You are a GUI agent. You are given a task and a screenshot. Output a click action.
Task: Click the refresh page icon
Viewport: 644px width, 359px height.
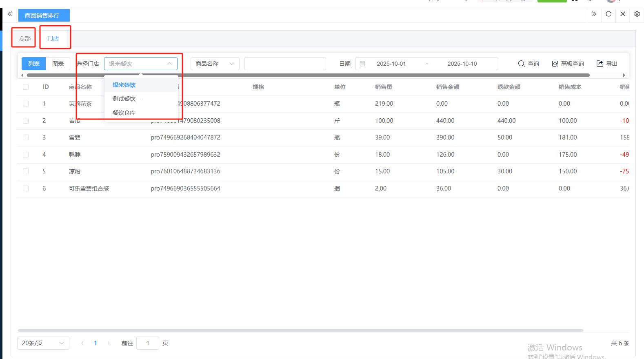point(608,14)
